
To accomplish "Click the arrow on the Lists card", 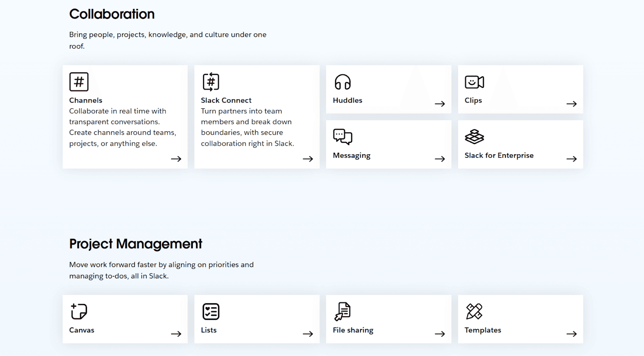I will (x=308, y=334).
